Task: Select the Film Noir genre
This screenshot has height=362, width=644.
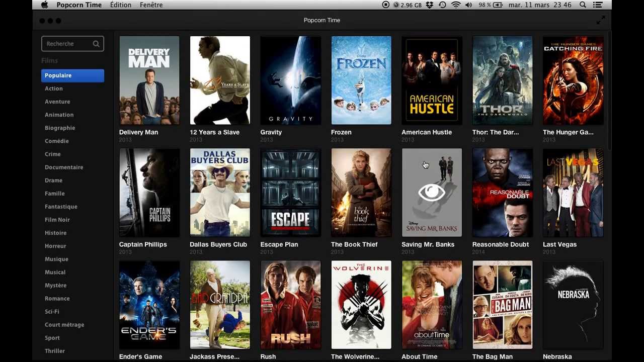Action: [x=57, y=220]
